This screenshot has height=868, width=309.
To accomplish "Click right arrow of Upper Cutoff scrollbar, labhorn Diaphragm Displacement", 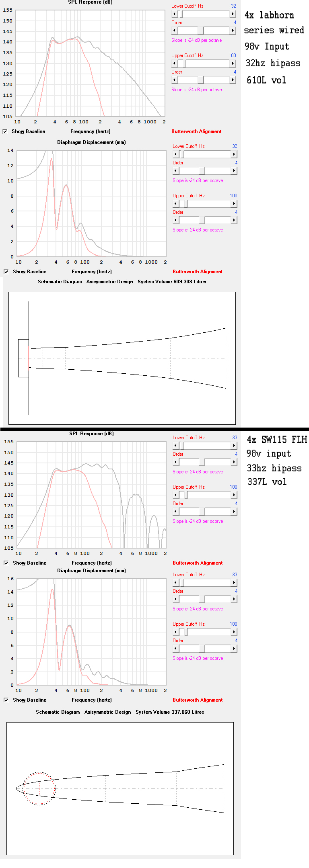I will point(234,204).
